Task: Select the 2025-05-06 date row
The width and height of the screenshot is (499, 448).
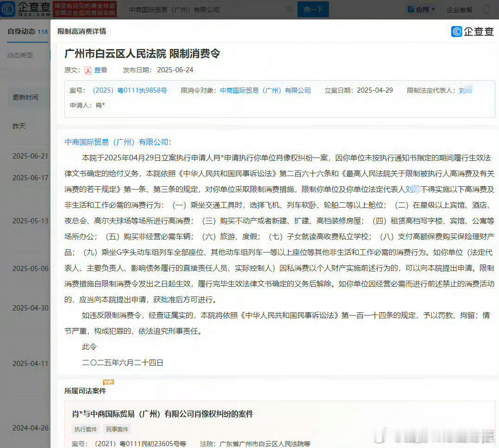Action: [31, 269]
